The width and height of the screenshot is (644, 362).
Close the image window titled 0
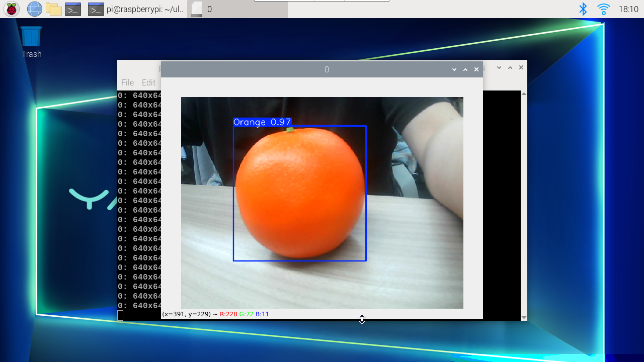click(476, 69)
